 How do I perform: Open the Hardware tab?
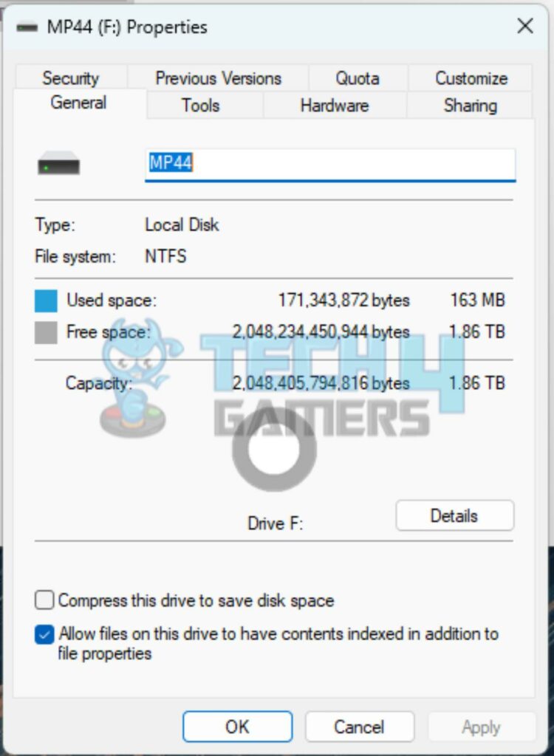pyautogui.click(x=335, y=105)
